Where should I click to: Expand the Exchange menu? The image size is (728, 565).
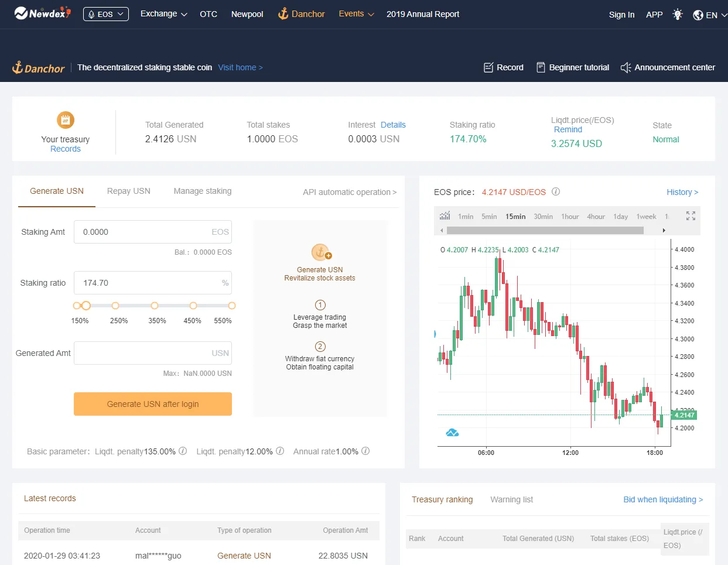(163, 14)
